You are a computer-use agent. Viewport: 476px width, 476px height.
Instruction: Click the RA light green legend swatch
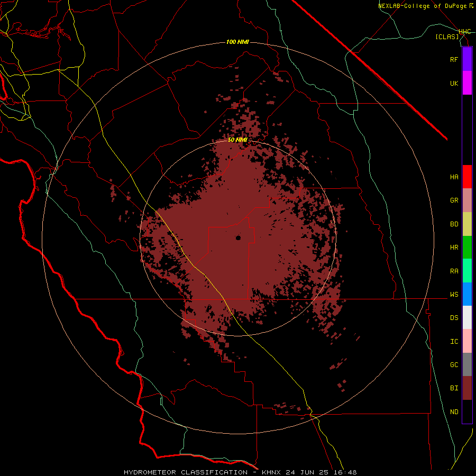coord(467,271)
